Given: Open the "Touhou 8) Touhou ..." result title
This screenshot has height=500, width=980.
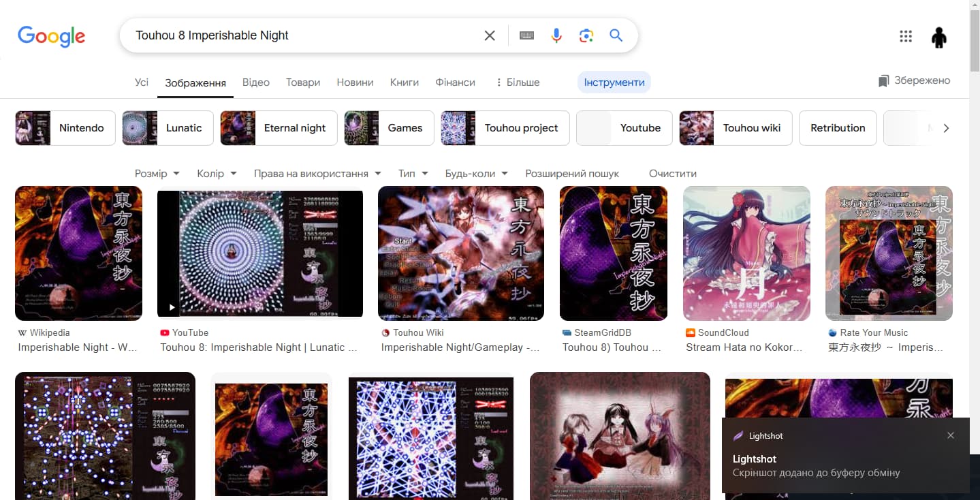Looking at the screenshot, I should pos(612,347).
